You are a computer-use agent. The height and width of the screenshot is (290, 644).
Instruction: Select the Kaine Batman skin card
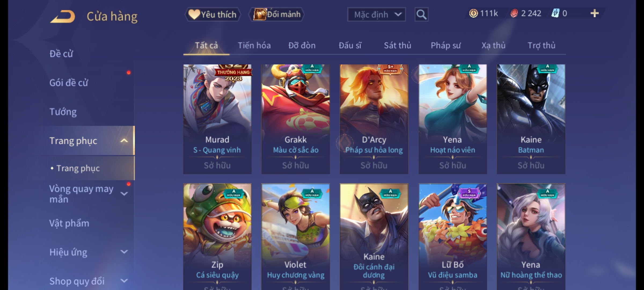pyautogui.click(x=531, y=119)
